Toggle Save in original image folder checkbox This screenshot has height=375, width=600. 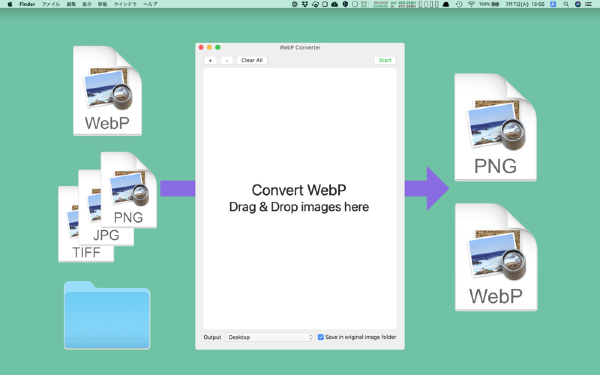[x=321, y=337]
